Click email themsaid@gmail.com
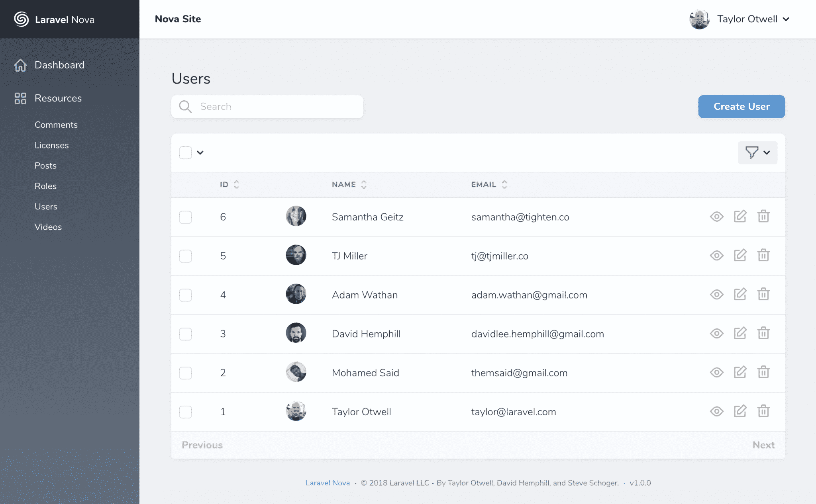This screenshot has height=504, width=816. [519, 373]
